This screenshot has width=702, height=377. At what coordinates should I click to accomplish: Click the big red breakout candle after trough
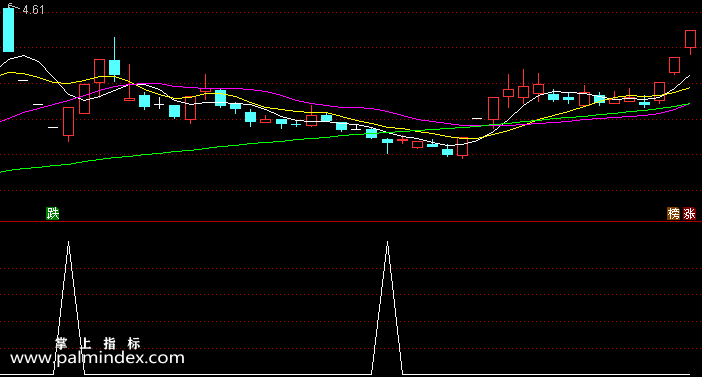tap(493, 109)
